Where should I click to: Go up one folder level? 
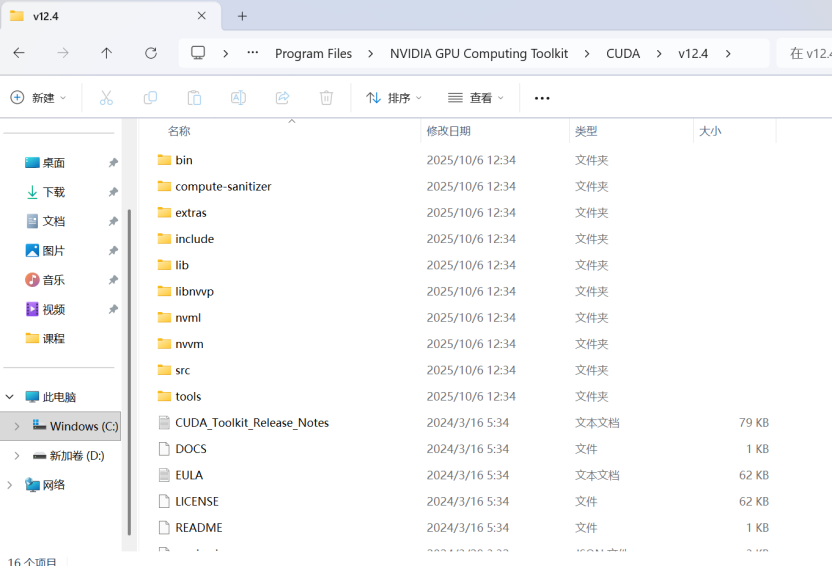[x=107, y=53]
